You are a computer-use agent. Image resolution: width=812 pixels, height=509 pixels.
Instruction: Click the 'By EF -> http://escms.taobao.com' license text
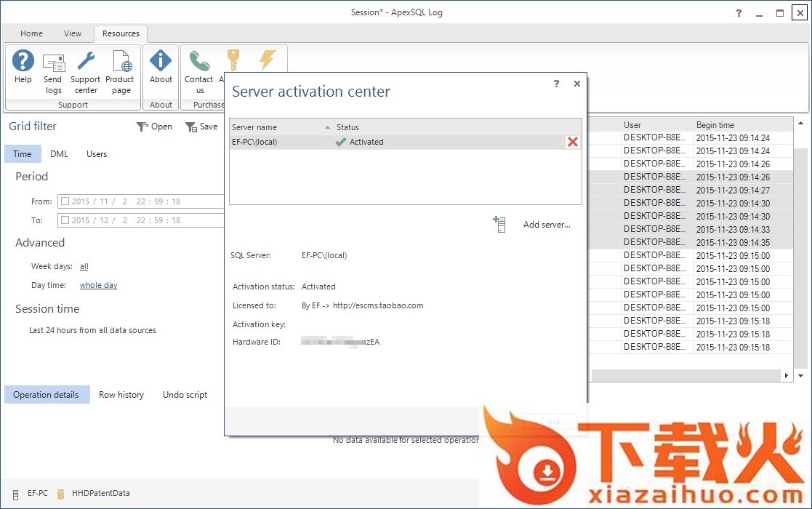click(x=363, y=305)
